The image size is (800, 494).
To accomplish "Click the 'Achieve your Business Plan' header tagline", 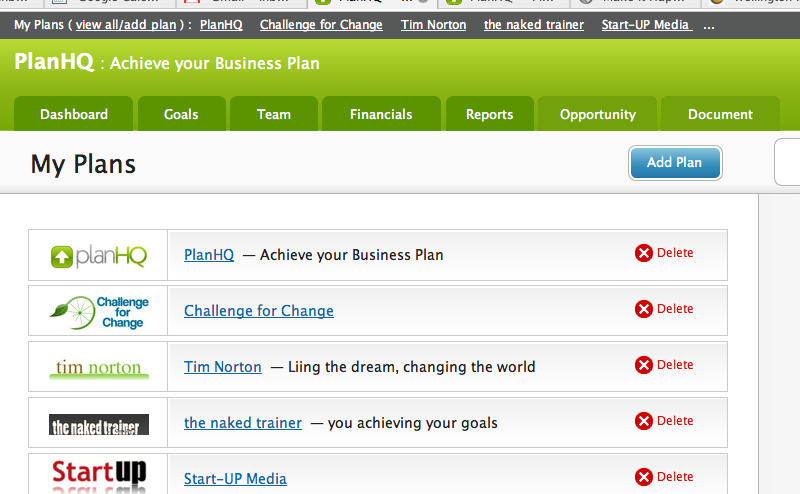I will coord(215,63).
